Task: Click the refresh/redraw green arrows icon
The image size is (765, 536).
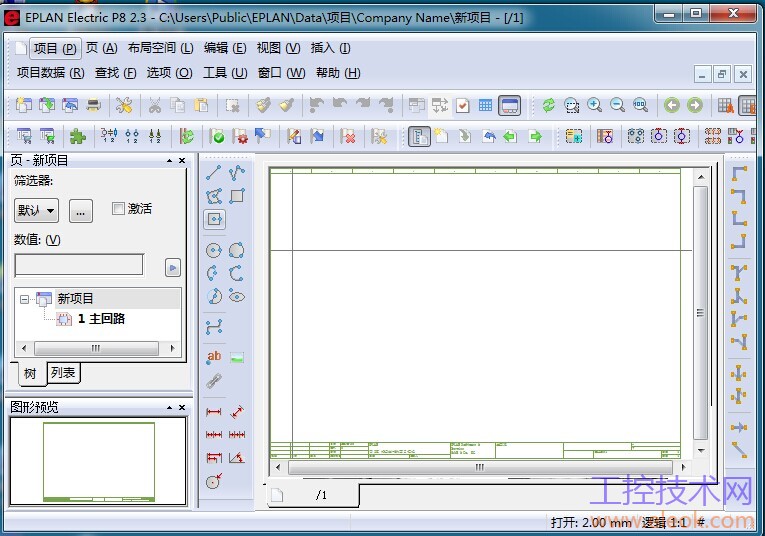Action: pyautogui.click(x=548, y=105)
